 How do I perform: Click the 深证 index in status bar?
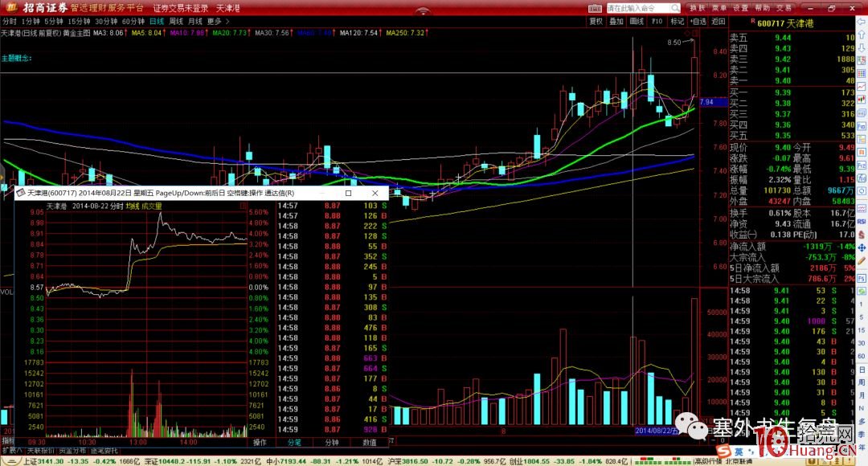(202, 461)
